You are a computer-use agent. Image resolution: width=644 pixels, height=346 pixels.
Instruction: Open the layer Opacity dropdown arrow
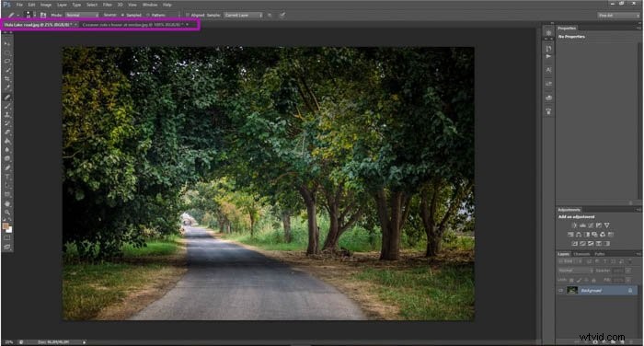click(628, 271)
